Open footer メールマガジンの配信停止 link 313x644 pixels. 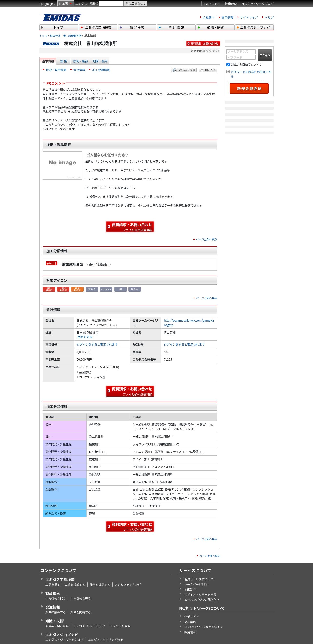[202, 600]
